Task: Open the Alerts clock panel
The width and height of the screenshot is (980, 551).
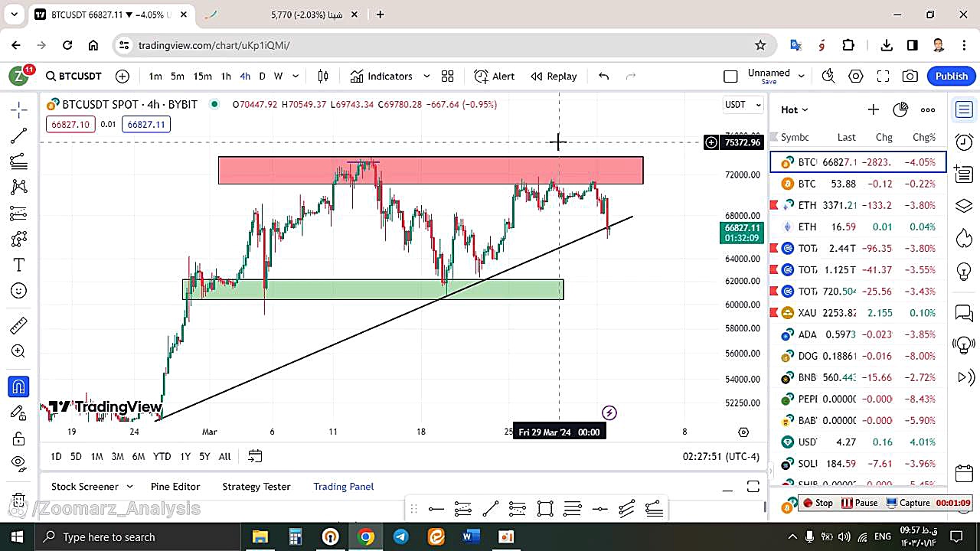Action: click(964, 142)
